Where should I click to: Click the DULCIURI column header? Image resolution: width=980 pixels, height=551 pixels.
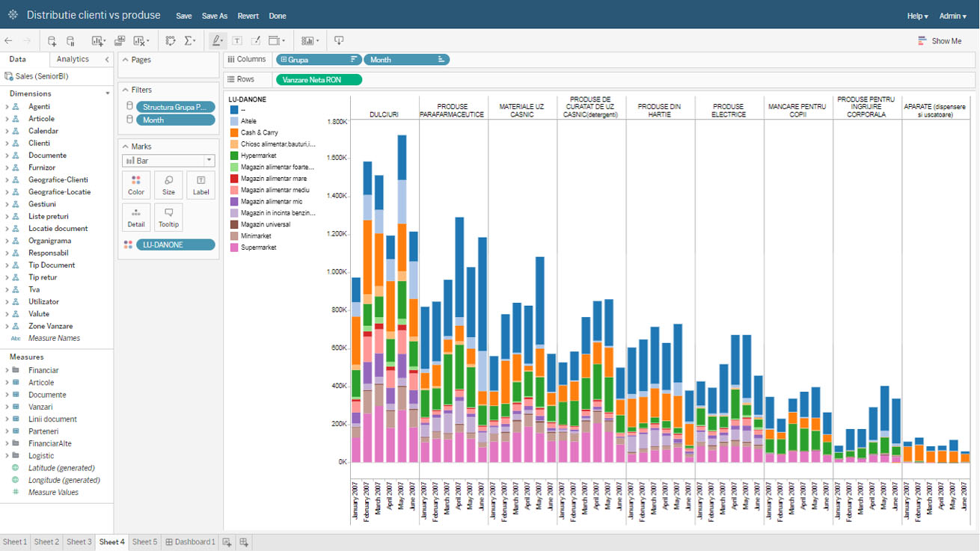[x=384, y=114]
